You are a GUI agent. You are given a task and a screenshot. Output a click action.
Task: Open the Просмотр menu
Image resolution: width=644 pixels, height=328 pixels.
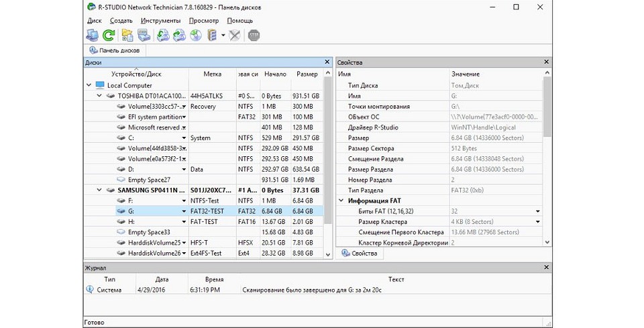(203, 21)
